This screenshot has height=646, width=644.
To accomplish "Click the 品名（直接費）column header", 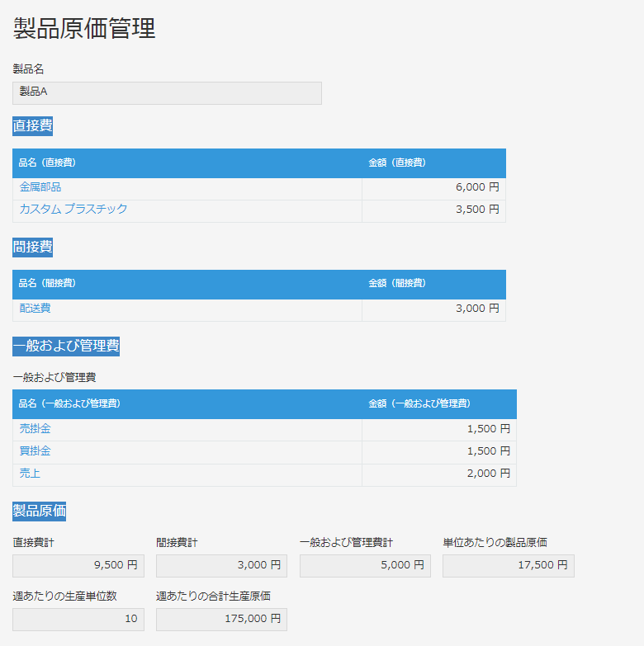I will (47, 163).
